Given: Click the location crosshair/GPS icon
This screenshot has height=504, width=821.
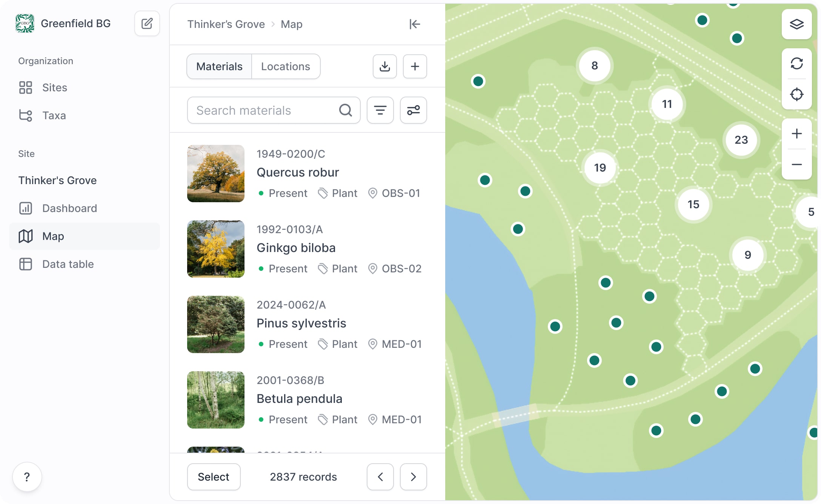Looking at the screenshot, I should 796,94.
